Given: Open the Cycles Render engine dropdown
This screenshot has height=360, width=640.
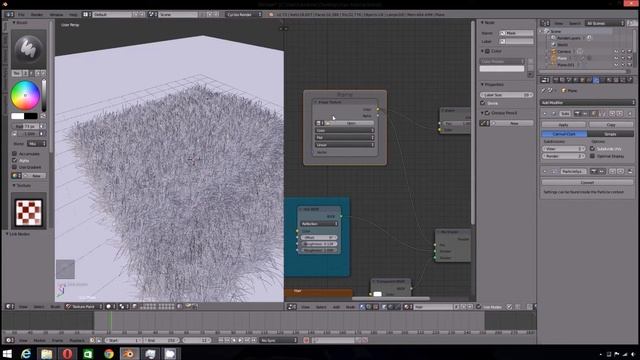Looking at the screenshot, I should [244, 14].
